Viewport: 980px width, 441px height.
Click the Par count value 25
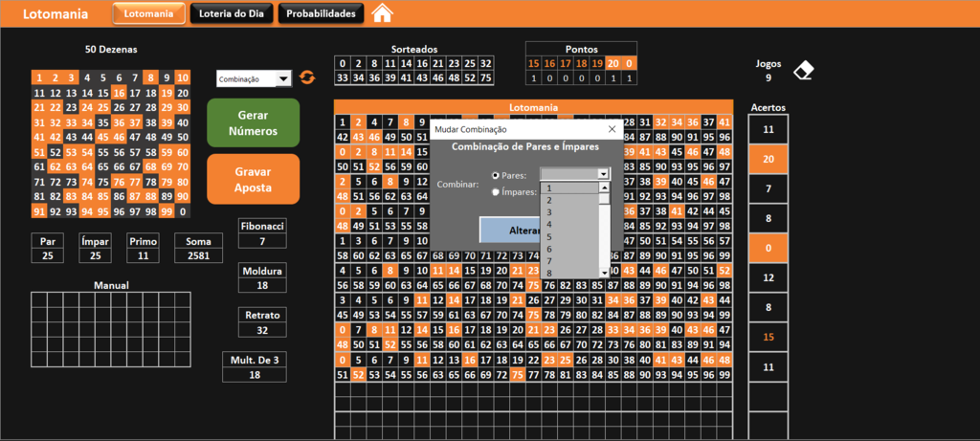click(48, 254)
